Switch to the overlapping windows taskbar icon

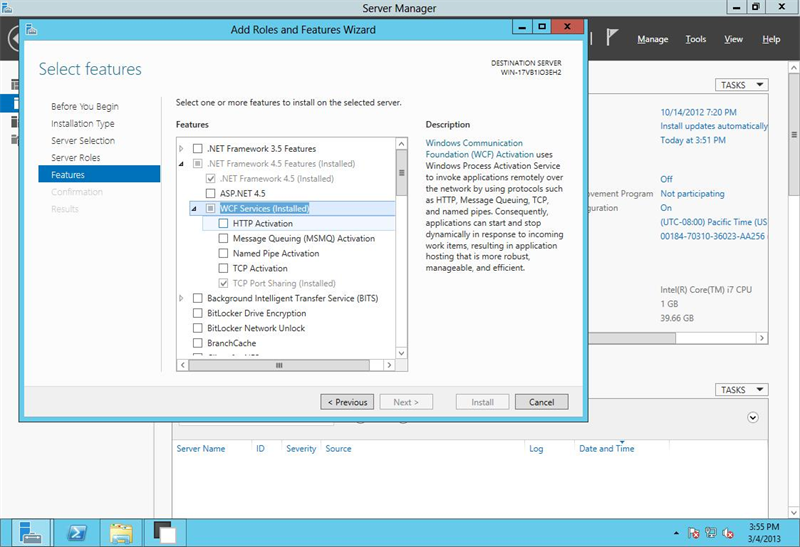pos(165,533)
